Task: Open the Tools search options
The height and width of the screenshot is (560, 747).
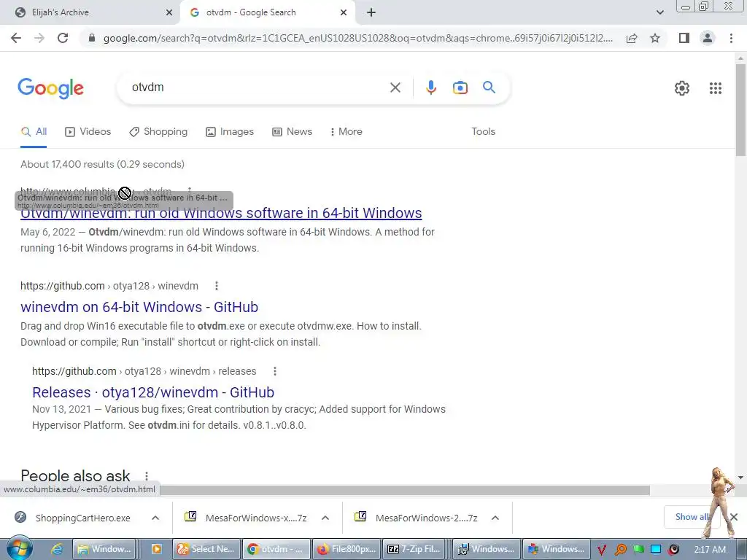Action: [x=483, y=131]
